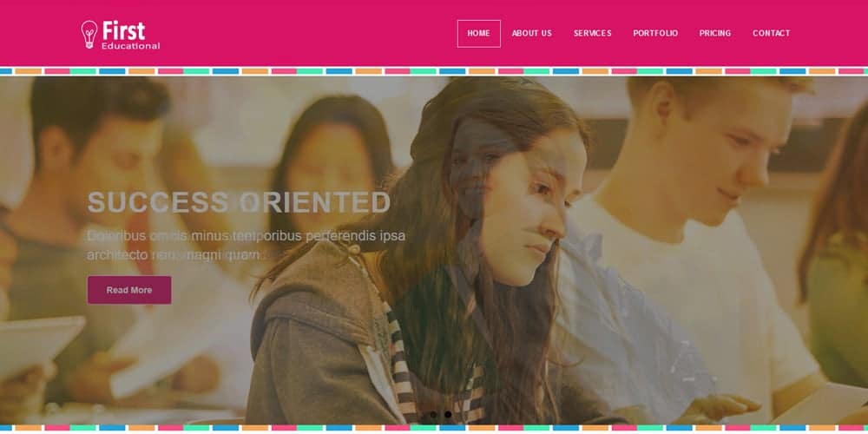Navigate to the Portfolio section

click(x=655, y=33)
